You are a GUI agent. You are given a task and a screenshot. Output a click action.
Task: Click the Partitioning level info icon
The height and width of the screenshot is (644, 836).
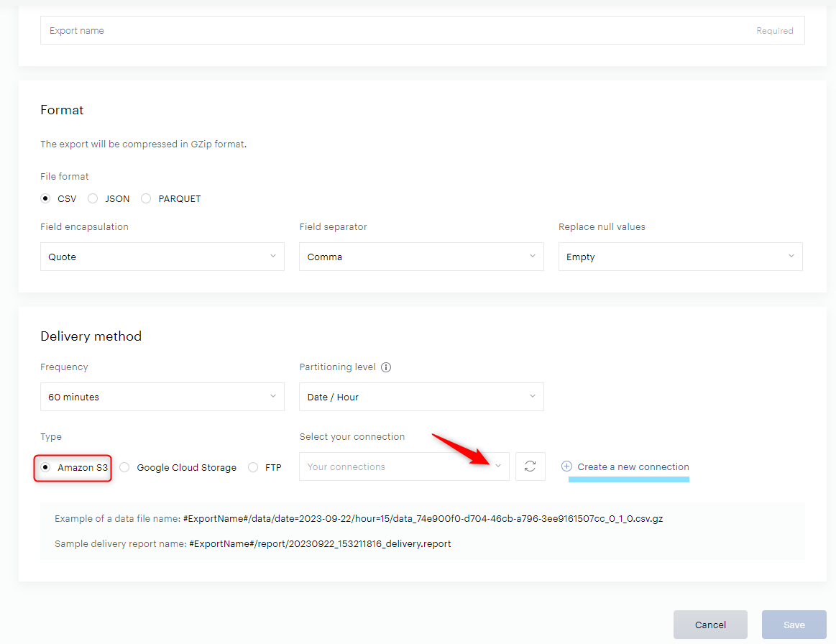point(386,367)
